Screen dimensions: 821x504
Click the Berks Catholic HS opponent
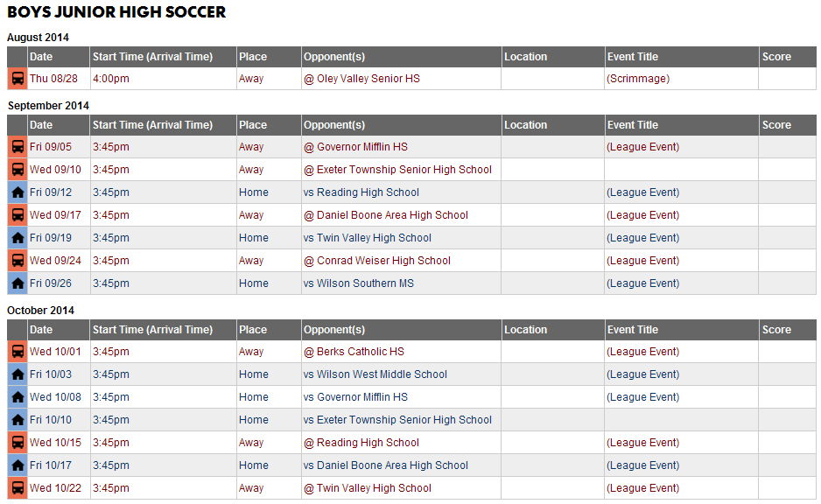point(354,352)
